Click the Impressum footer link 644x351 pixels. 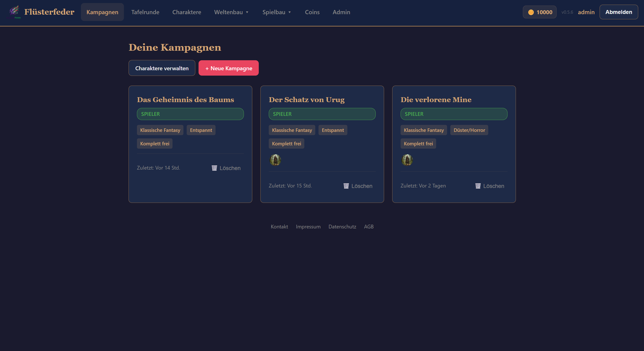pyautogui.click(x=308, y=227)
